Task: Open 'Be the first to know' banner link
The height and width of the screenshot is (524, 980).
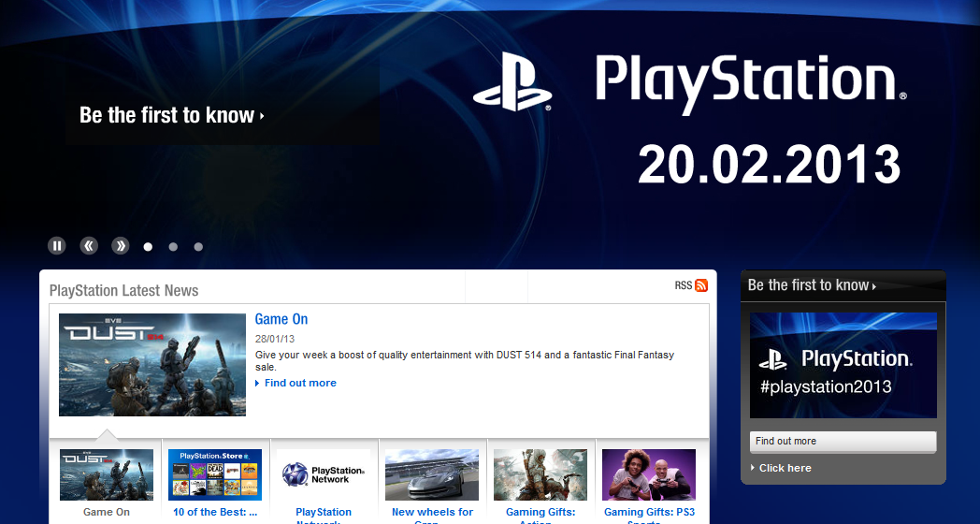Action: [x=171, y=115]
